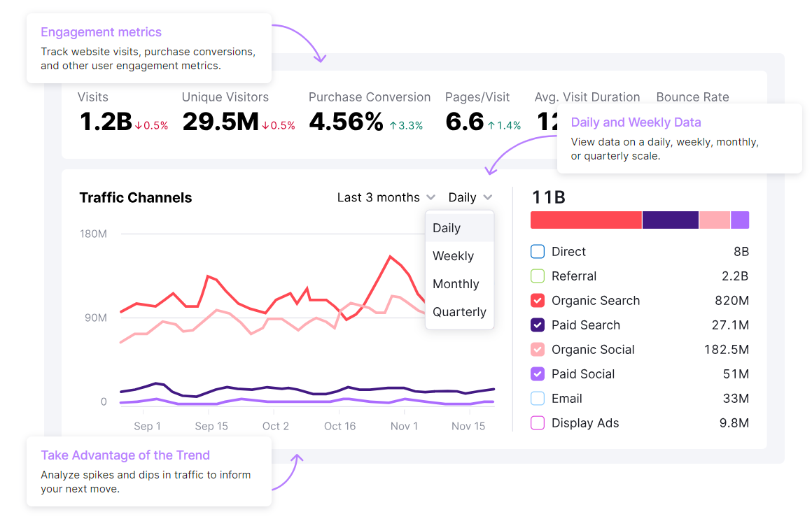Click the Organic Search 820M value
The width and height of the screenshot is (812, 519).
(x=731, y=301)
